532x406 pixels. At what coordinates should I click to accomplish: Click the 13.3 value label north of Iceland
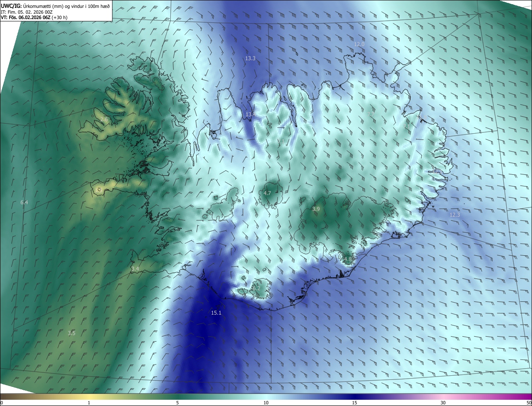point(250,59)
